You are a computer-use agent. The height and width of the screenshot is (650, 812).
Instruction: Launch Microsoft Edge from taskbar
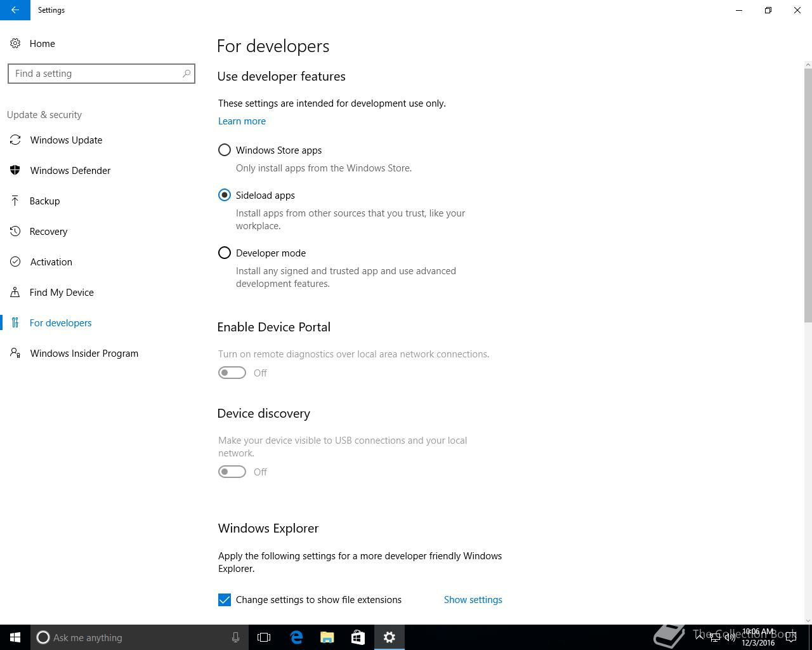[x=296, y=637]
